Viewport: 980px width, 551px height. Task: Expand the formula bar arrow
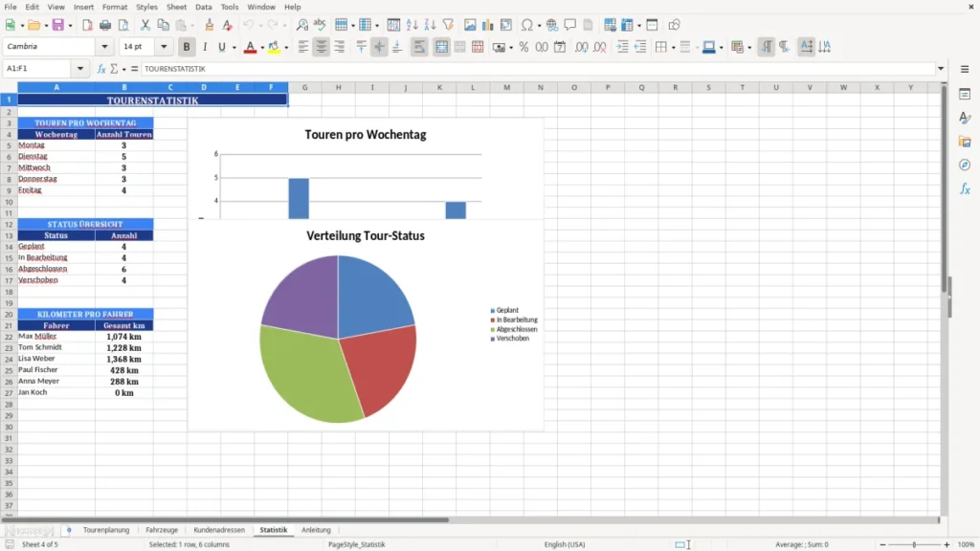click(941, 69)
